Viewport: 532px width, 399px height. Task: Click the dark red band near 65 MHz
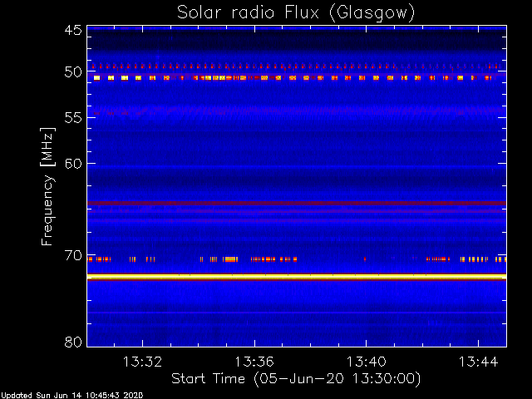(297, 203)
